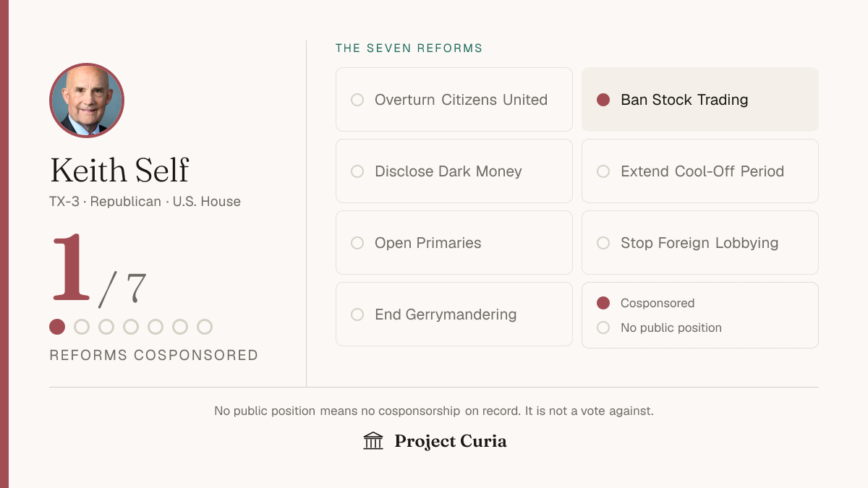Open Keith Self's profile photo

(x=87, y=100)
